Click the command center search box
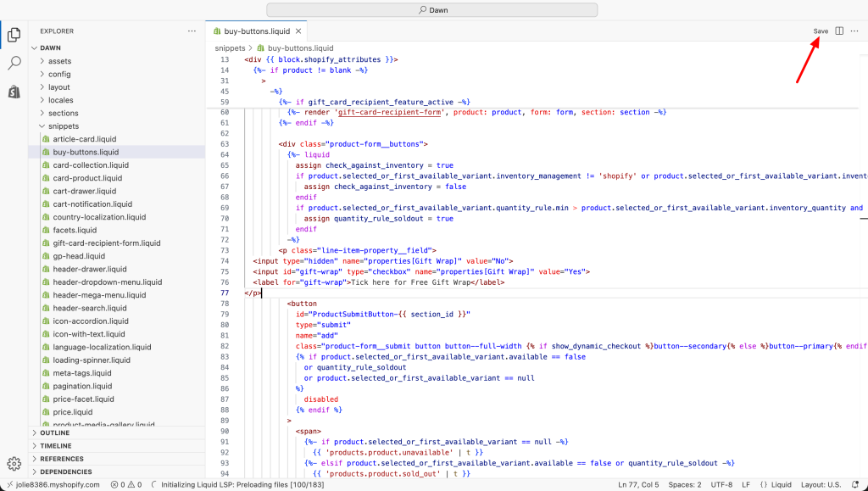This screenshot has width=868, height=491. (432, 10)
